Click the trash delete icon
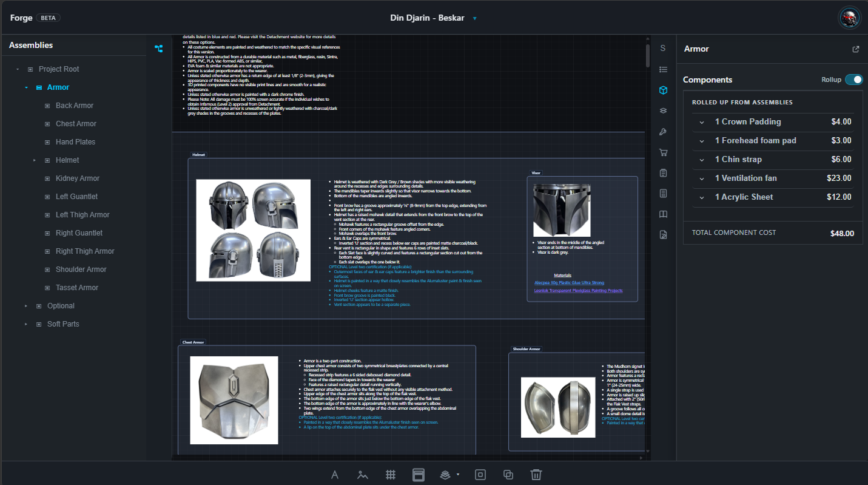 pyautogui.click(x=536, y=475)
